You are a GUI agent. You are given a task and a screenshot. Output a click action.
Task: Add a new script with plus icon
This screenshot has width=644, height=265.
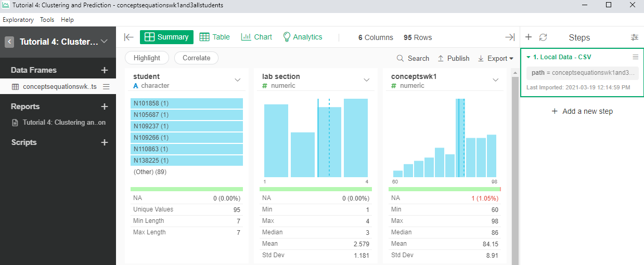click(104, 142)
